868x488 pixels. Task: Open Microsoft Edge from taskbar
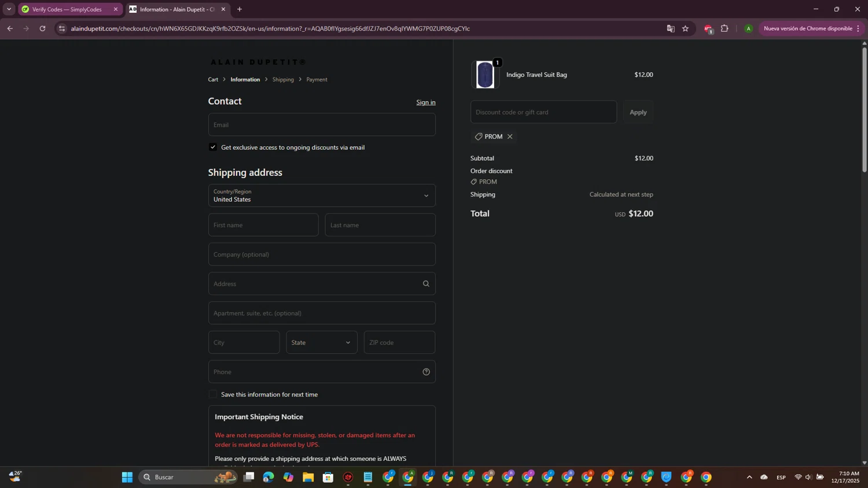tap(269, 477)
